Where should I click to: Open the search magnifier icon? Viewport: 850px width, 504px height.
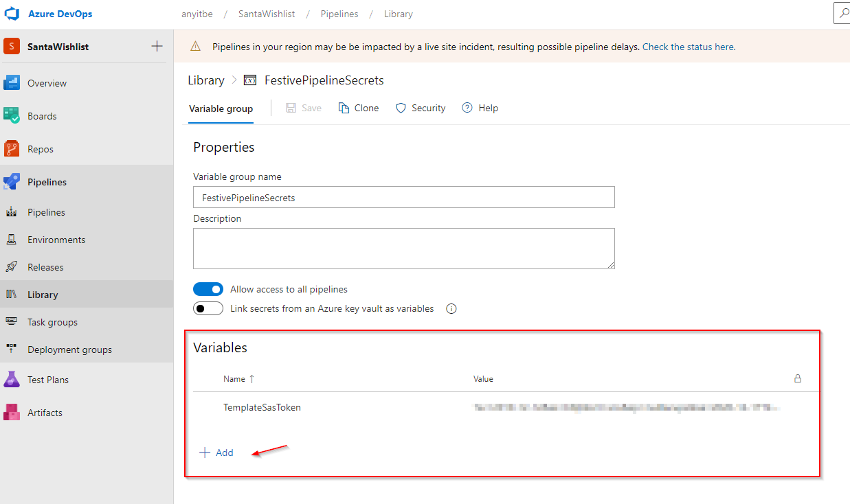tap(843, 13)
